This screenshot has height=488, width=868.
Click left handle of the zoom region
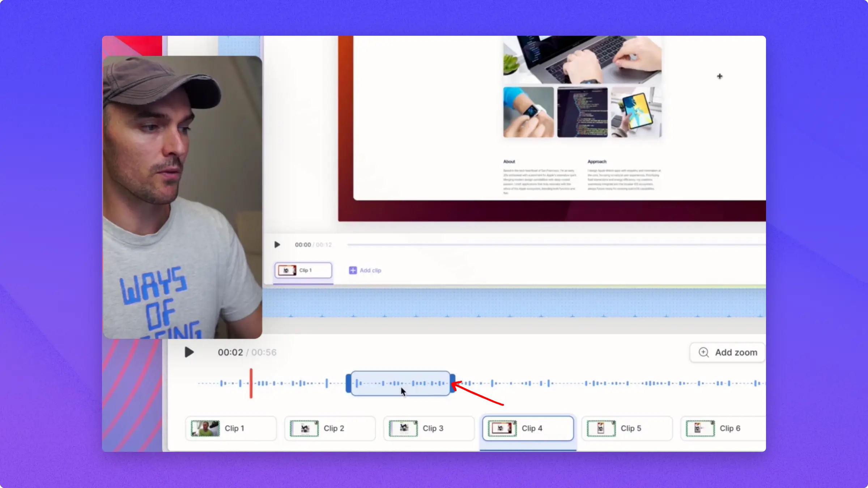[348, 383]
